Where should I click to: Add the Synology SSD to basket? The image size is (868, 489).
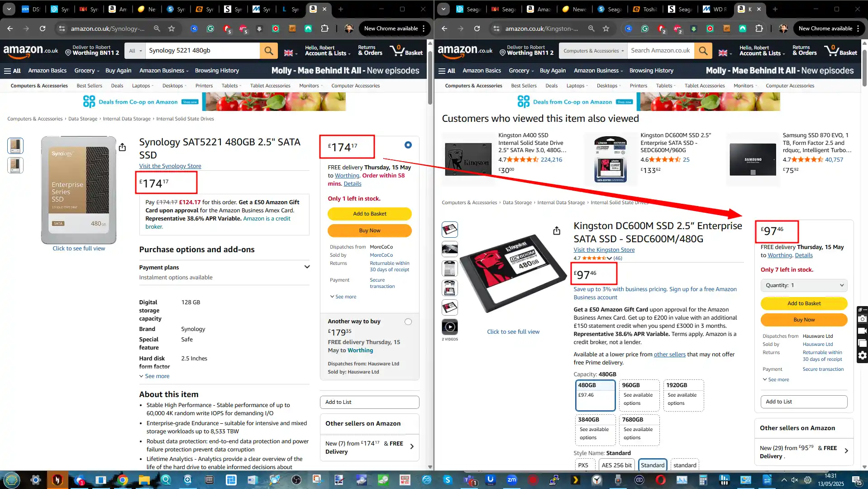(370, 214)
